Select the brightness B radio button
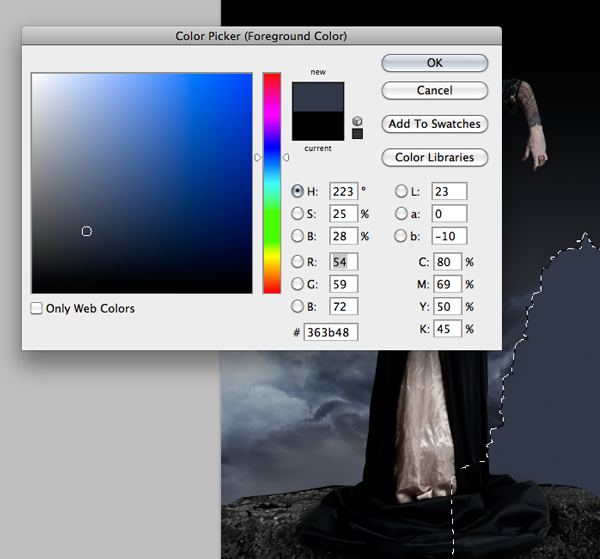The image size is (600, 559). pos(297,236)
